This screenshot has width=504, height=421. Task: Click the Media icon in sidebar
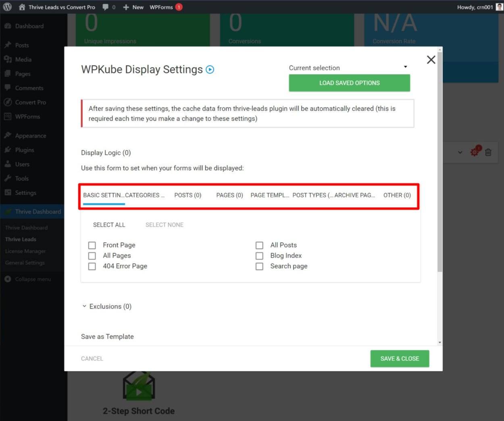(8, 59)
